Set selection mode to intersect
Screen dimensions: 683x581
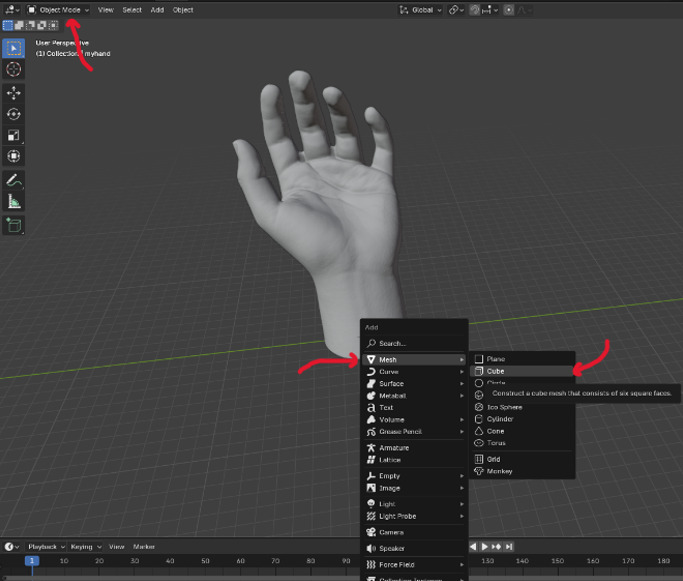(x=53, y=25)
